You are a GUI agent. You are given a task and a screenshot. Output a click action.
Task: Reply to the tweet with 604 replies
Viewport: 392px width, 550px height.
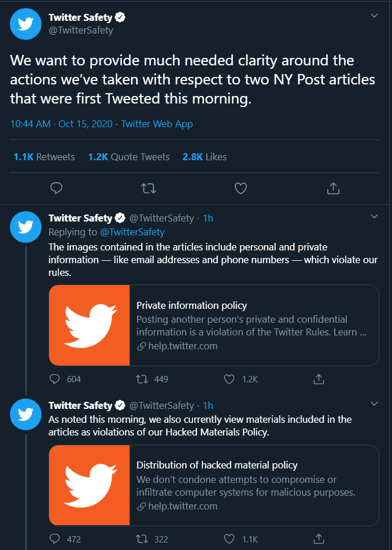pyautogui.click(x=55, y=379)
